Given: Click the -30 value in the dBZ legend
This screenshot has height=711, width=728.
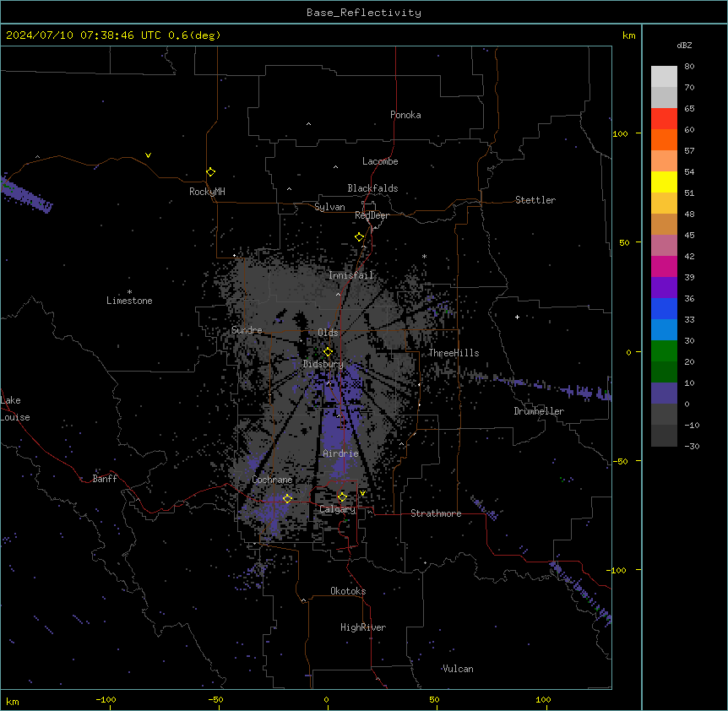Looking at the screenshot, I should tap(692, 446).
